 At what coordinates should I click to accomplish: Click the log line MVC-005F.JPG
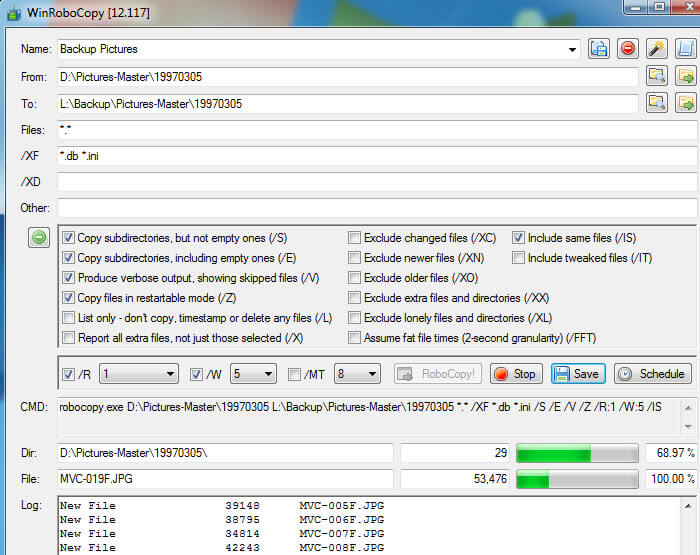[222, 506]
